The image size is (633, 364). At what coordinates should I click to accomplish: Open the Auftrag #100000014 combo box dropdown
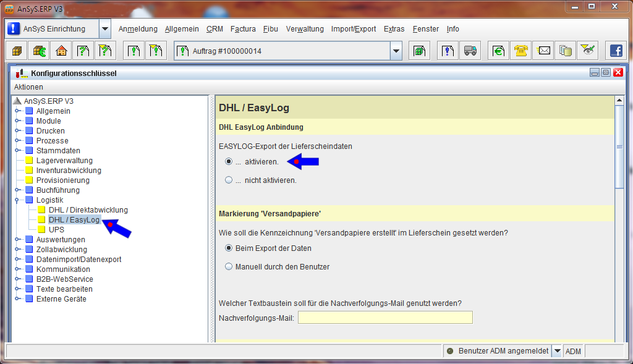coord(396,51)
